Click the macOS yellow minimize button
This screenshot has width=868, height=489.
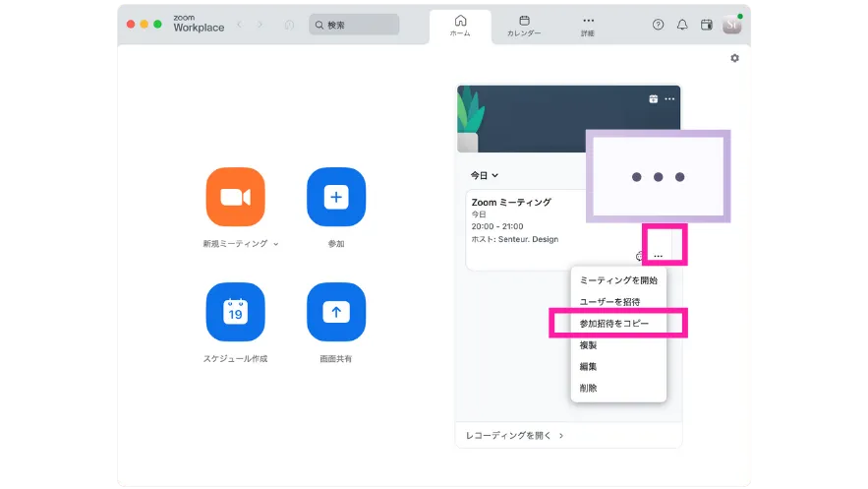[144, 25]
